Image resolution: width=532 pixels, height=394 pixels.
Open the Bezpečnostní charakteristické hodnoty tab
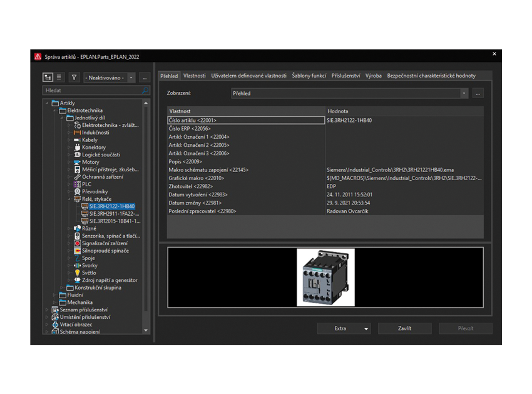[x=431, y=76]
